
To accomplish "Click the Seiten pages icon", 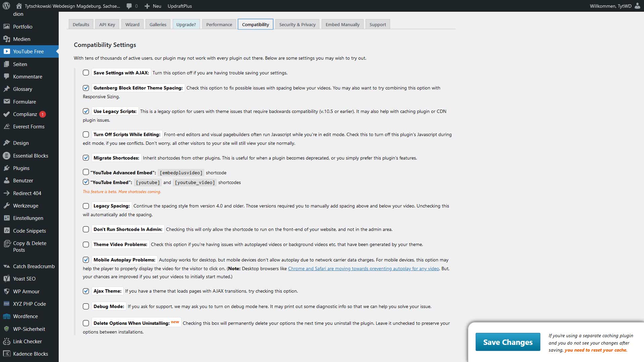I will (6, 64).
